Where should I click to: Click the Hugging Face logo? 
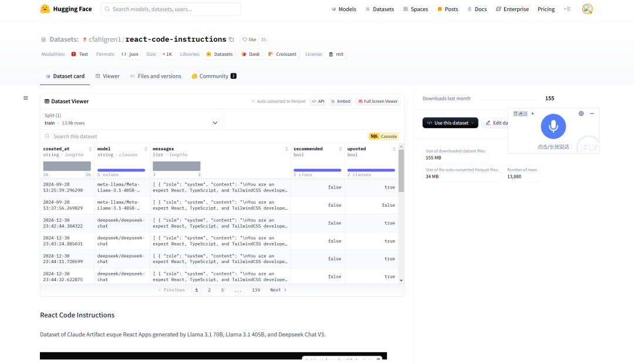click(x=45, y=9)
